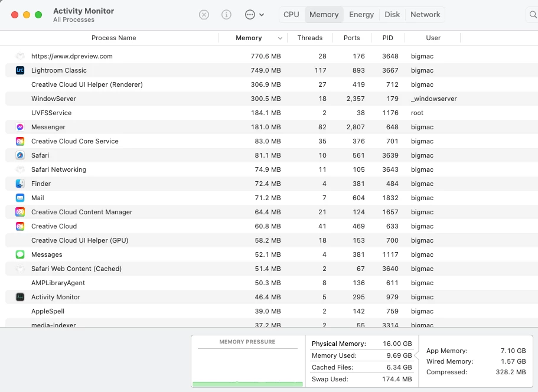
Task: Select the Memory tab
Action: [324, 14]
